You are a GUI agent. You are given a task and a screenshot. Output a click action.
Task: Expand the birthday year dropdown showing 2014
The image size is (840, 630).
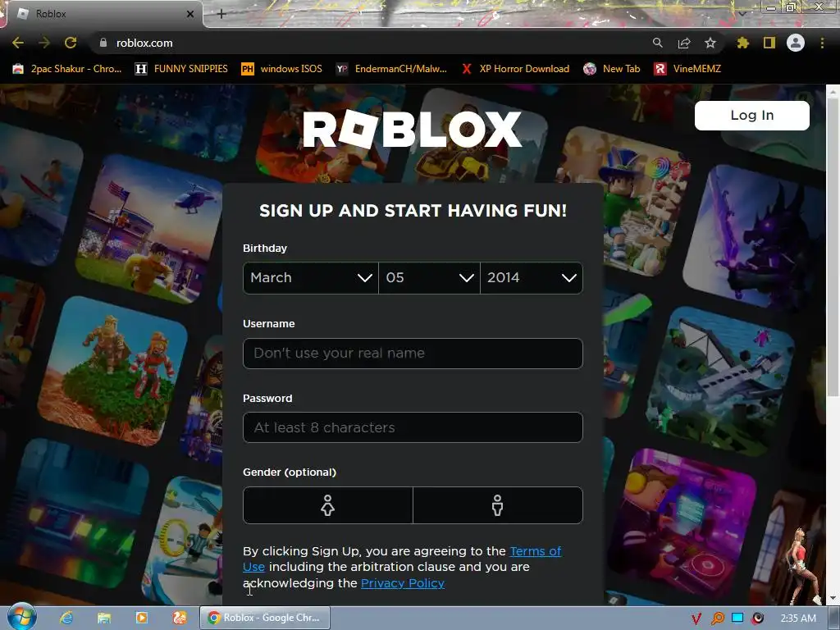coord(532,277)
